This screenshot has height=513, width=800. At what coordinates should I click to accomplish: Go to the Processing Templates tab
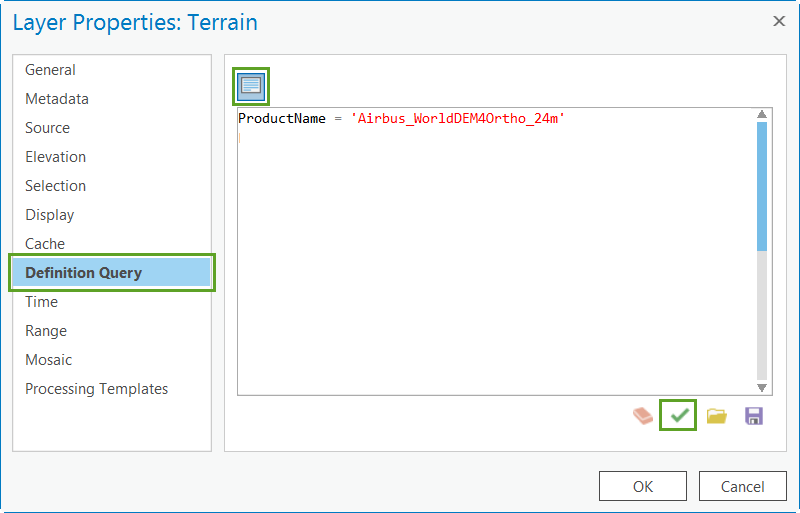click(x=112, y=389)
